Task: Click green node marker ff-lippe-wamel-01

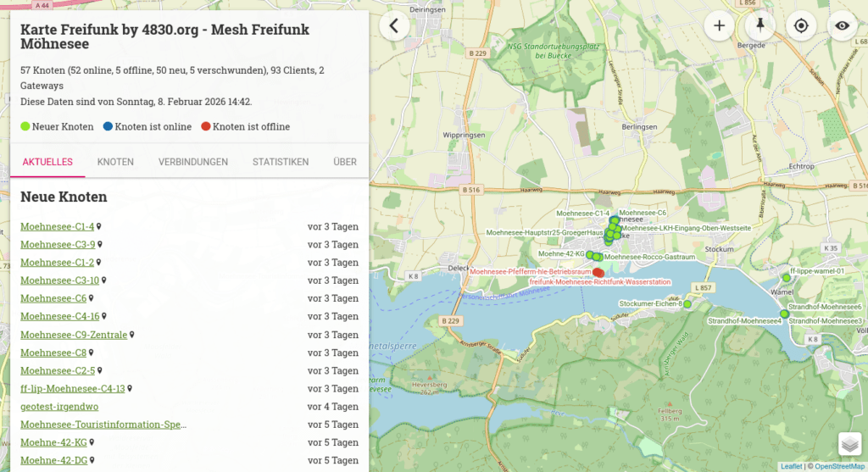Action: coord(786,278)
